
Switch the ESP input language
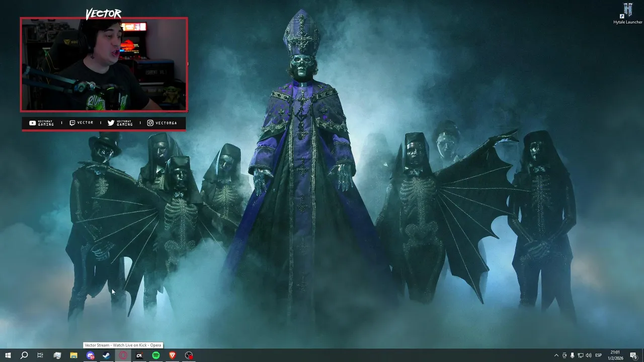point(599,355)
